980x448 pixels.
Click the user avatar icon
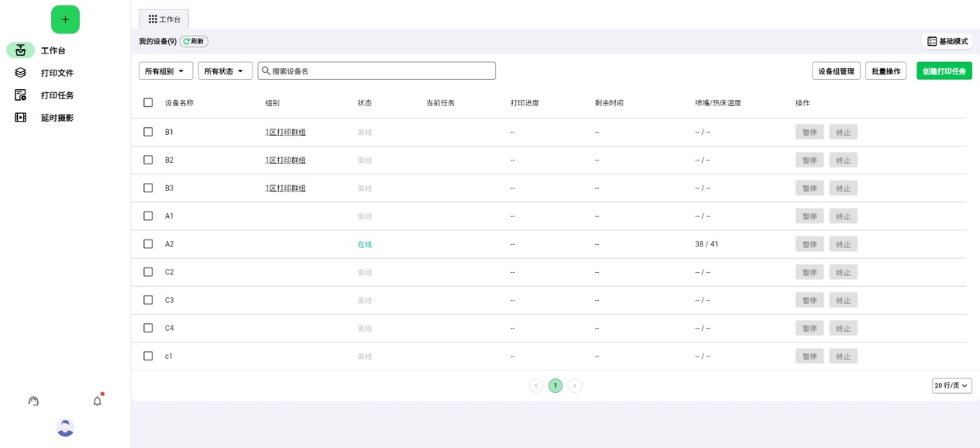(65, 428)
